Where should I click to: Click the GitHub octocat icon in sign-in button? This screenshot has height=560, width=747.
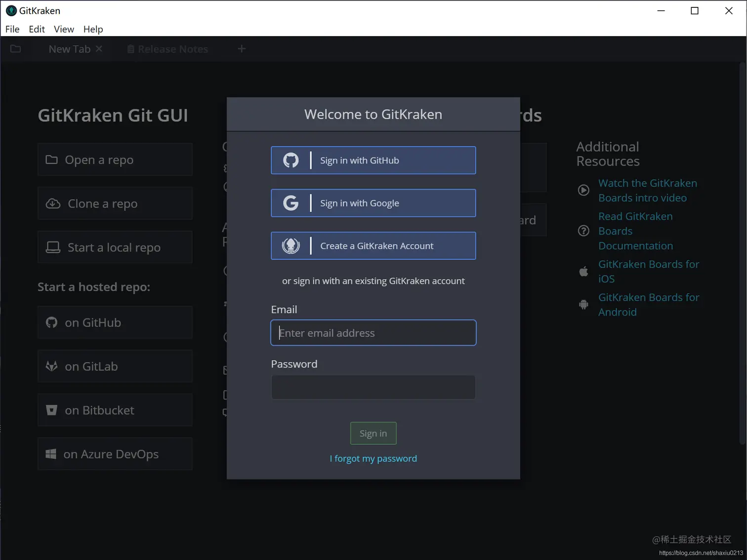point(290,160)
